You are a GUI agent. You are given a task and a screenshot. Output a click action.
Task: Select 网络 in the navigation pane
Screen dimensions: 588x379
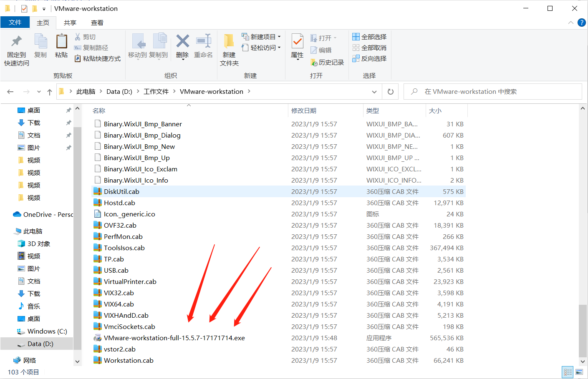[x=25, y=360]
